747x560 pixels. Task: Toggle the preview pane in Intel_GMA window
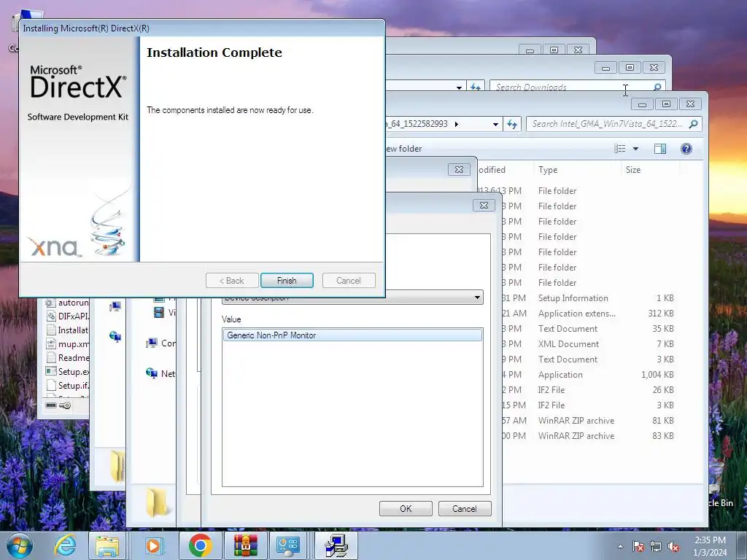point(659,149)
